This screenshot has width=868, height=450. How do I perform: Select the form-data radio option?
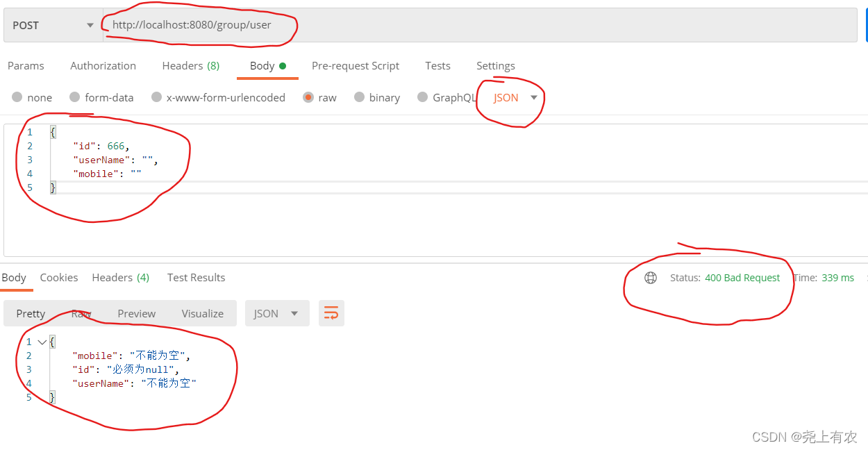click(x=101, y=97)
